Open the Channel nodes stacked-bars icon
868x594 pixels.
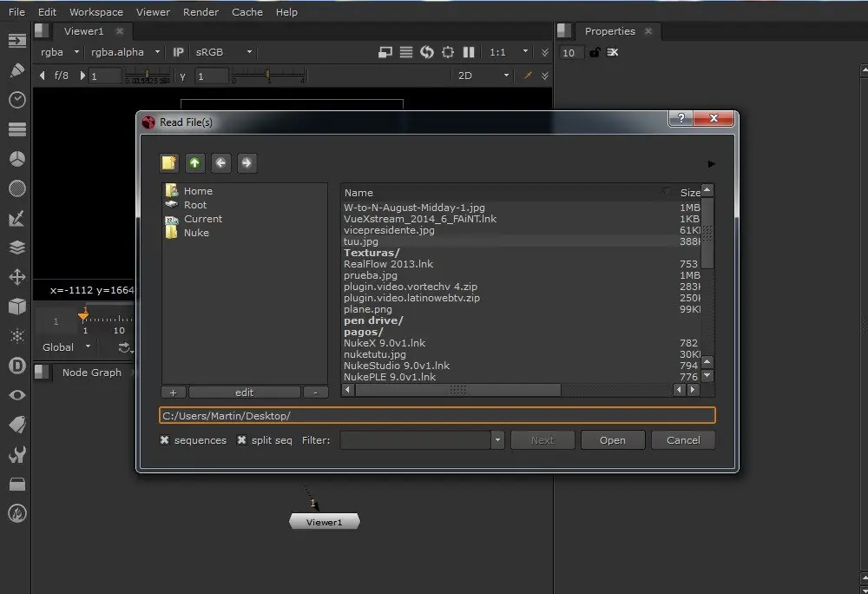(17, 129)
